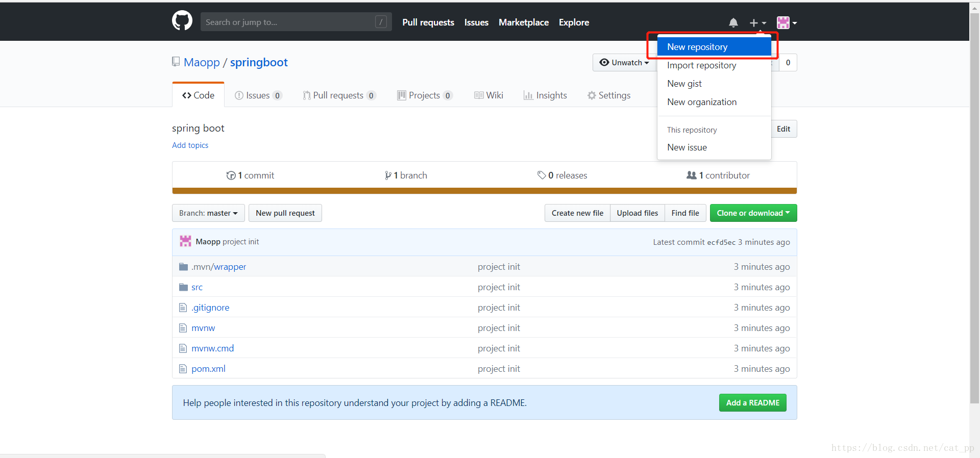Click the New pull request button
The height and width of the screenshot is (458, 980).
[x=285, y=213]
